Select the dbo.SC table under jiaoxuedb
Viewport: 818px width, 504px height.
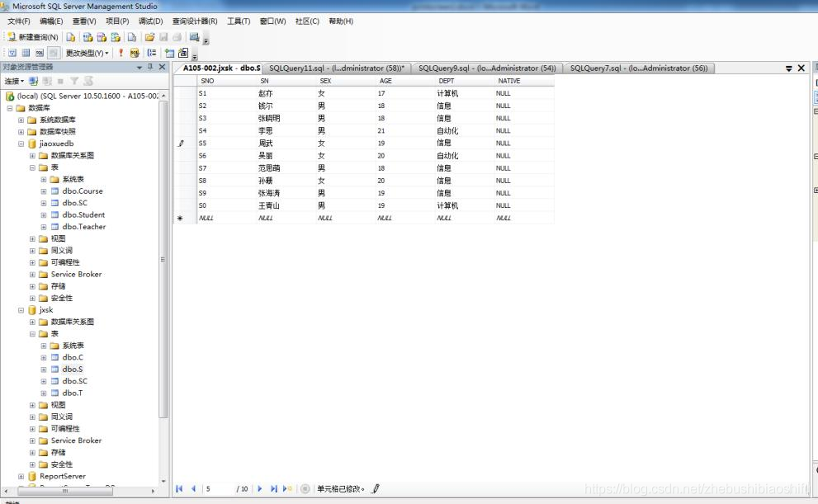pos(74,203)
